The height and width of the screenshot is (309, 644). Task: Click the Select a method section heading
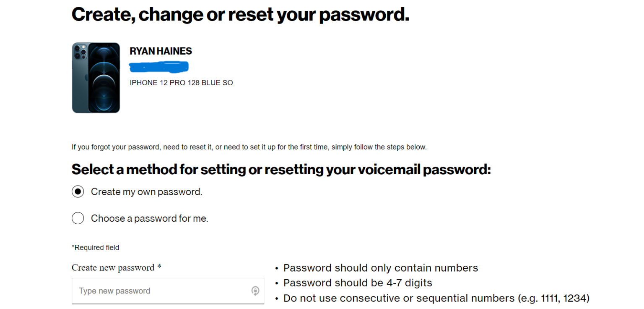click(281, 169)
